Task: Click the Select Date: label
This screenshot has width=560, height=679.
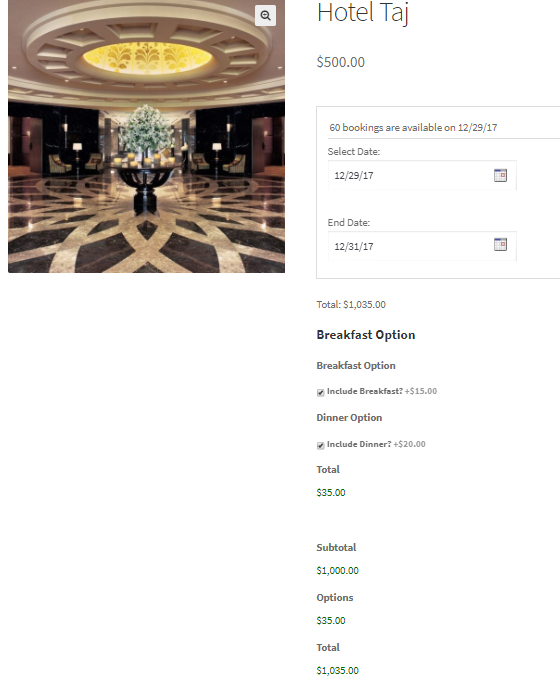Action: point(353,152)
